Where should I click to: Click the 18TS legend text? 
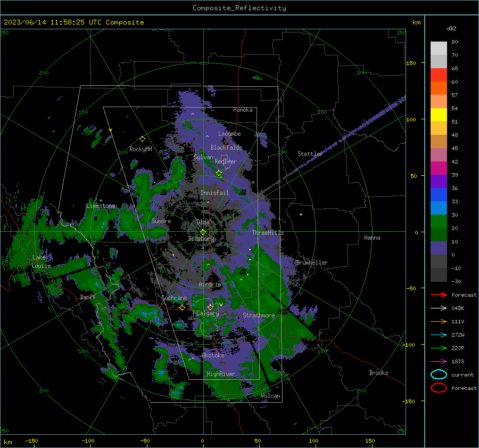coord(458,362)
